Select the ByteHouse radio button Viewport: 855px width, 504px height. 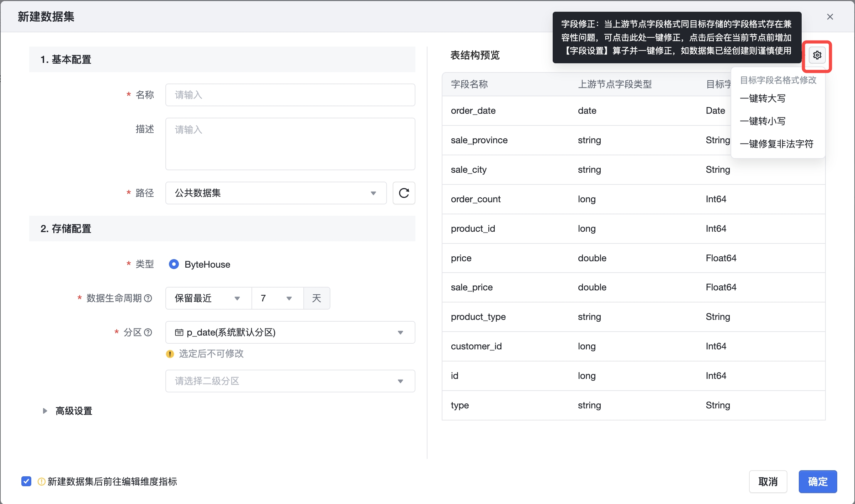click(174, 264)
